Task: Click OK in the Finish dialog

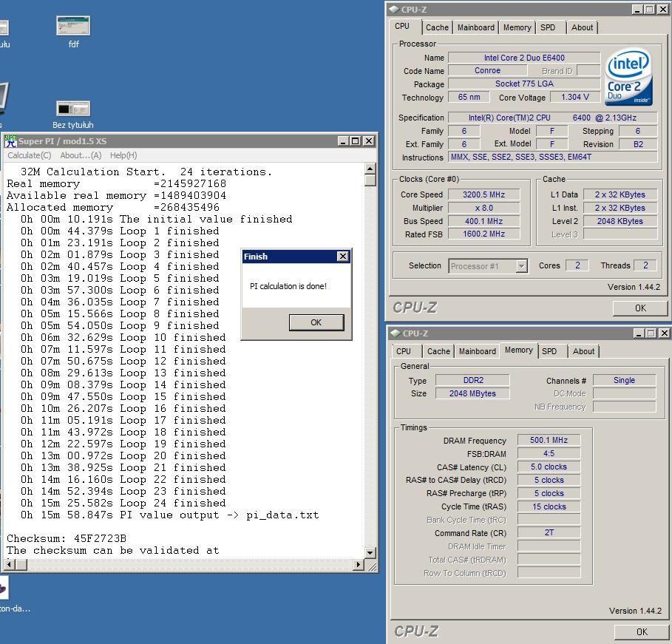Action: click(x=316, y=322)
